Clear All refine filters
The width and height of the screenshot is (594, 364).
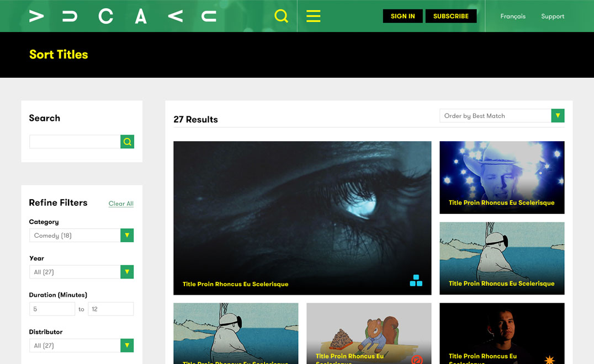tap(121, 204)
